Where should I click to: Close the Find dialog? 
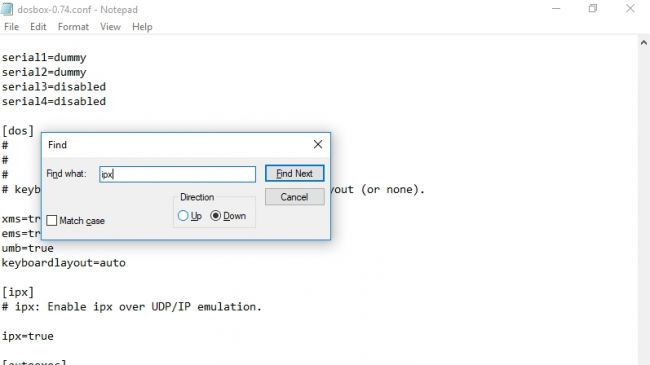pos(318,144)
